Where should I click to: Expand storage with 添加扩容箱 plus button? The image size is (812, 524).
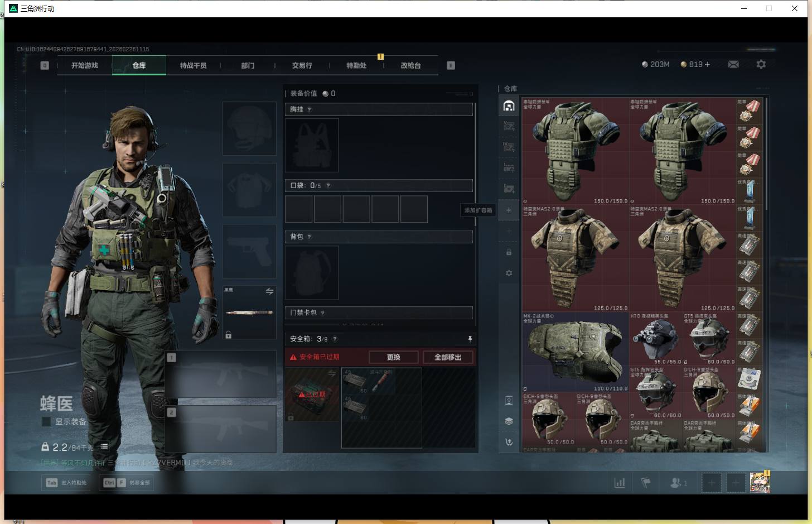coord(509,210)
